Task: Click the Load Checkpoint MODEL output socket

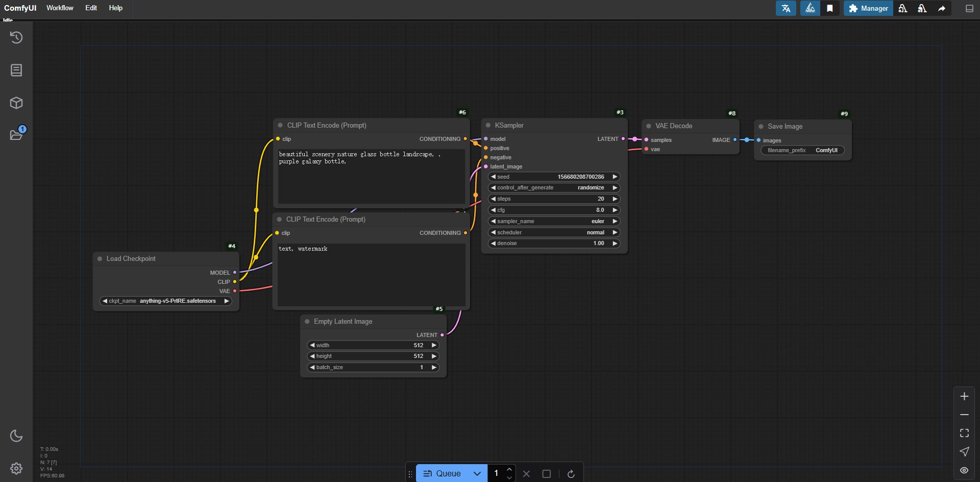Action: (x=235, y=273)
